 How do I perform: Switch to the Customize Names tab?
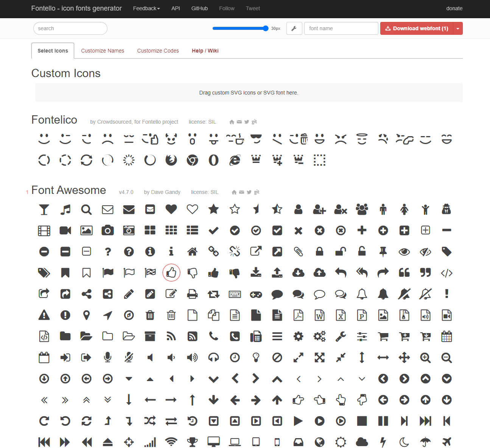pos(103,51)
